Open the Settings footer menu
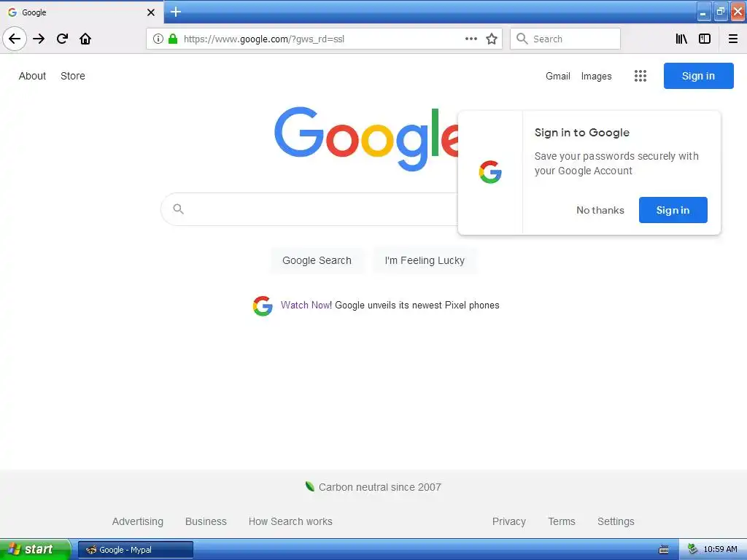Screen dimensions: 747x560 [616, 521]
